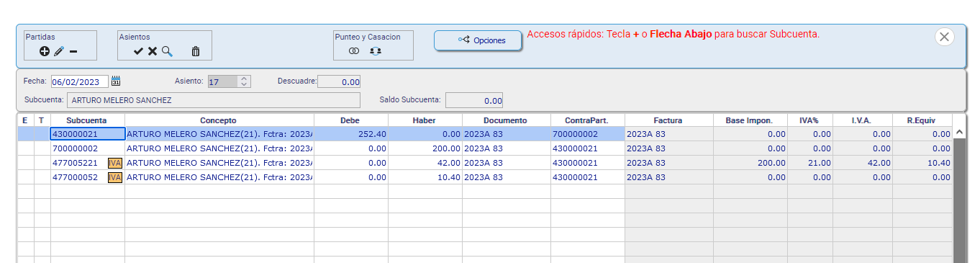
Task: Click the IVA badge on row 477005221
Action: [114, 163]
